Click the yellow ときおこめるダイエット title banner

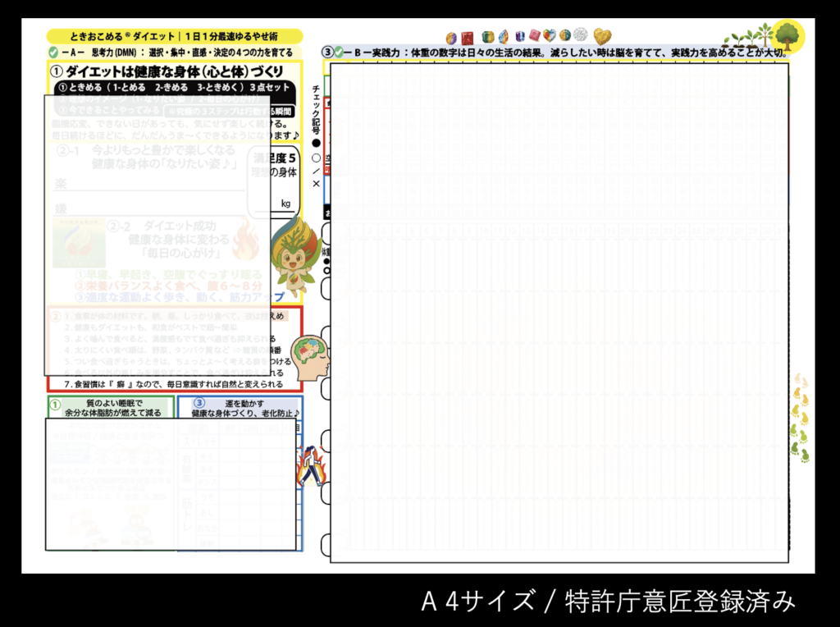click(174, 37)
